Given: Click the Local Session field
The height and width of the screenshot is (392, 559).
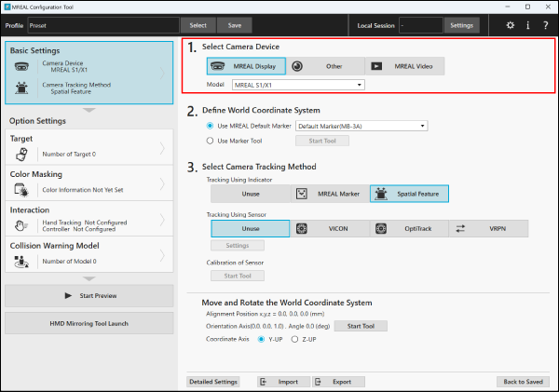Looking at the screenshot, I should [421, 25].
